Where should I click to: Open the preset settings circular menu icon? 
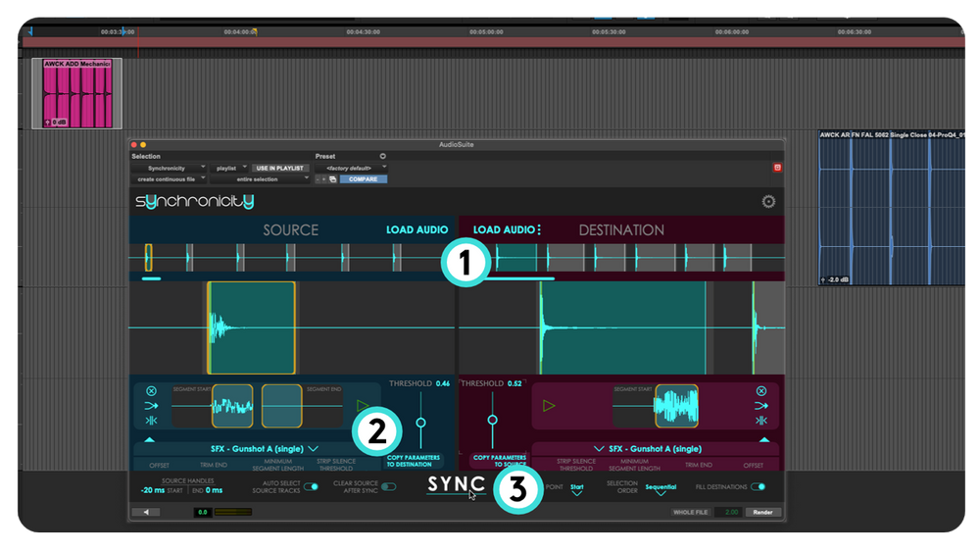click(382, 156)
